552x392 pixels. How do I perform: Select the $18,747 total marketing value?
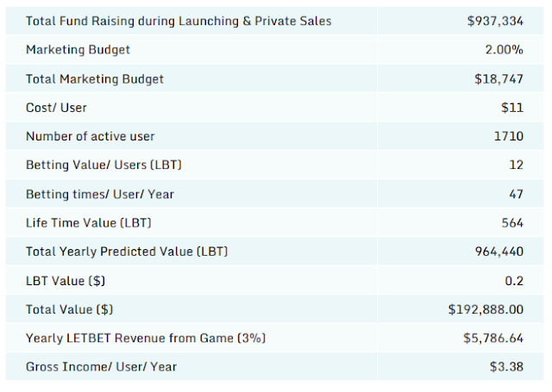(x=499, y=79)
